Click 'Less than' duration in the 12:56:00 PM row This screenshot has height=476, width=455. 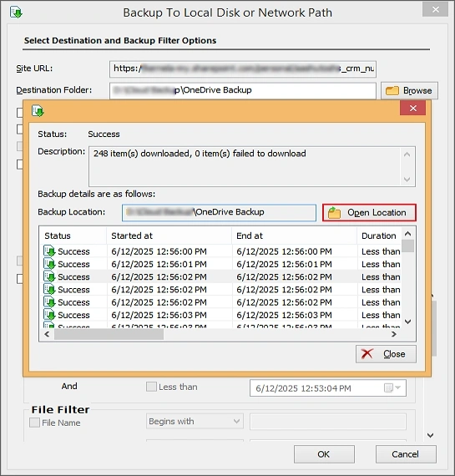pos(381,251)
